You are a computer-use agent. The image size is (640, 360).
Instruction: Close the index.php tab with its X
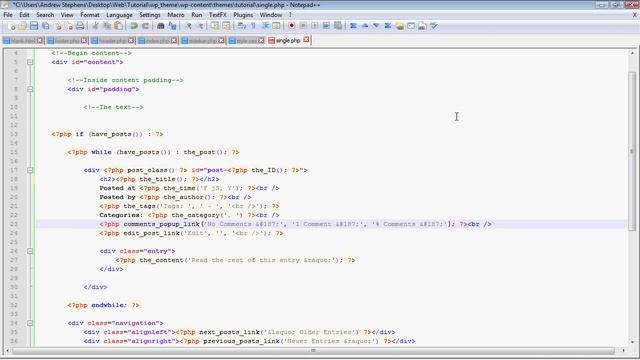[174, 40]
